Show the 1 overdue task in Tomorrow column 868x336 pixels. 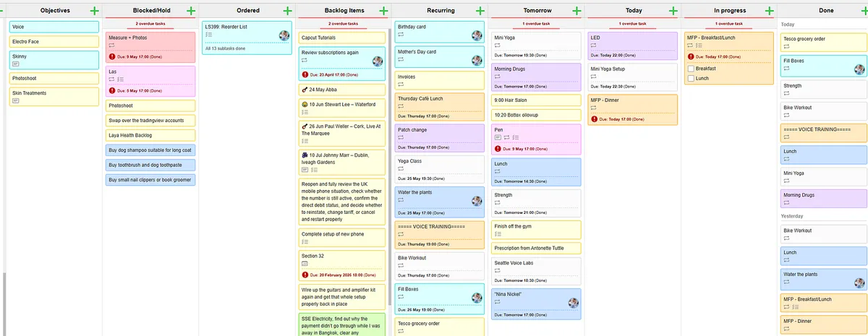[x=536, y=23]
